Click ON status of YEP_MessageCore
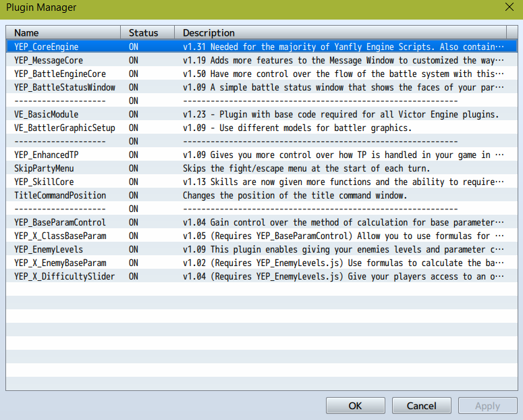This screenshot has height=420, width=523. point(134,60)
